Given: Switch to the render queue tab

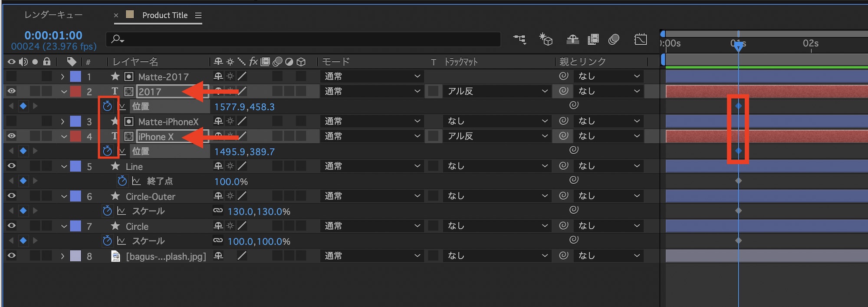Looking at the screenshot, I should 53,15.
